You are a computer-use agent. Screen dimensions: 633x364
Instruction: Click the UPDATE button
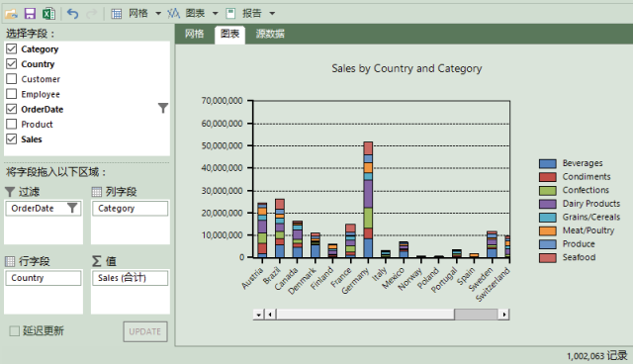[x=145, y=331]
